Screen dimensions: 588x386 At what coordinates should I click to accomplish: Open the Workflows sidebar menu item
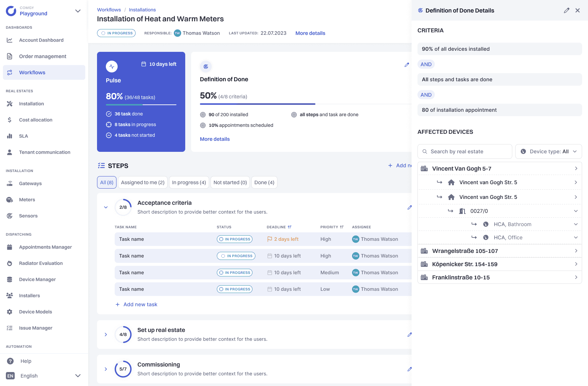point(44,72)
